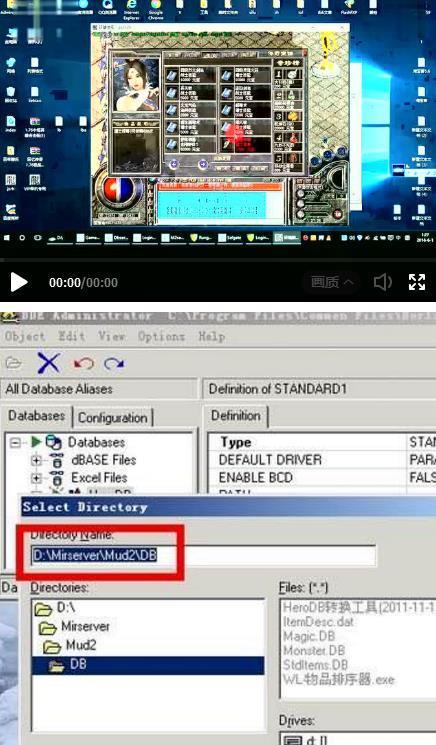Viewport: 436px width, 745px height.
Task: Switch to the Configuration tab
Action: click(x=113, y=418)
